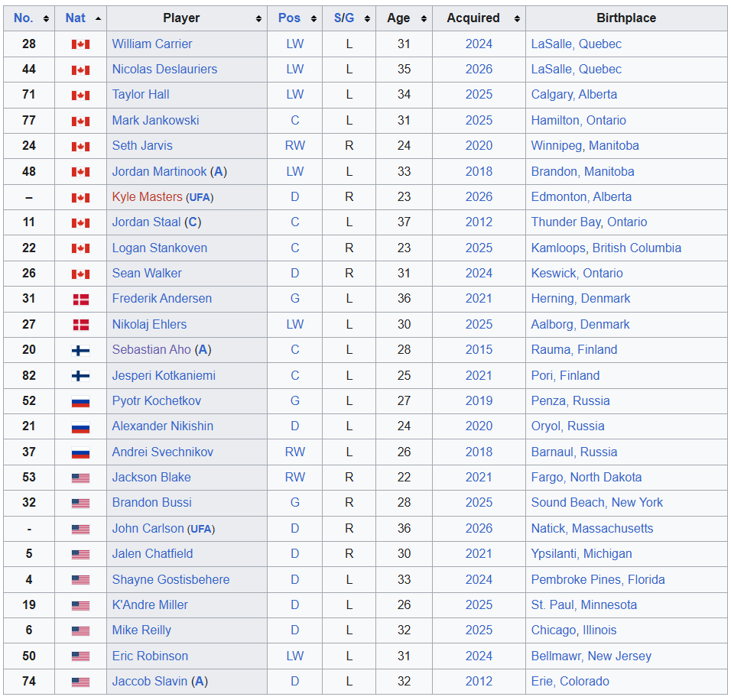Open Shayne Gostisbehere player link
Image resolution: width=731 pixels, height=700 pixels.
click(171, 579)
